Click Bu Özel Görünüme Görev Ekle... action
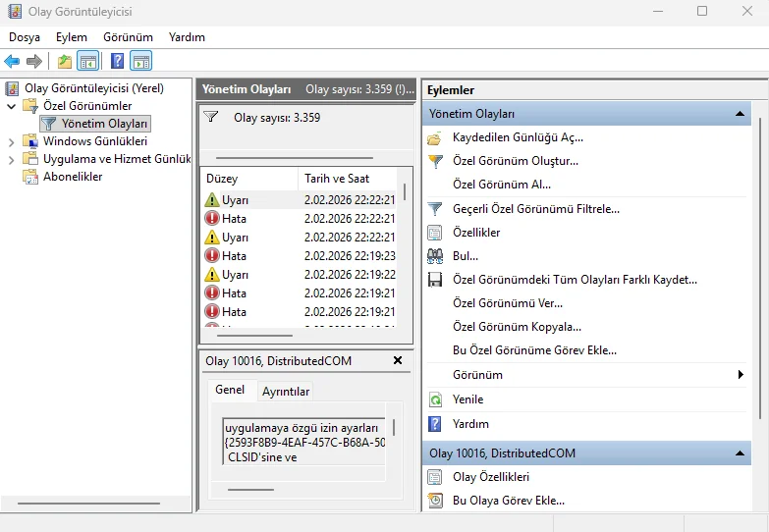The width and height of the screenshot is (769, 532). [x=534, y=350]
